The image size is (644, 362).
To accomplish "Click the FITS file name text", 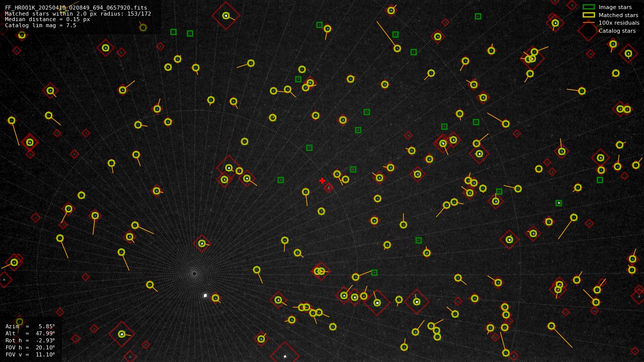I will click(x=76, y=8).
